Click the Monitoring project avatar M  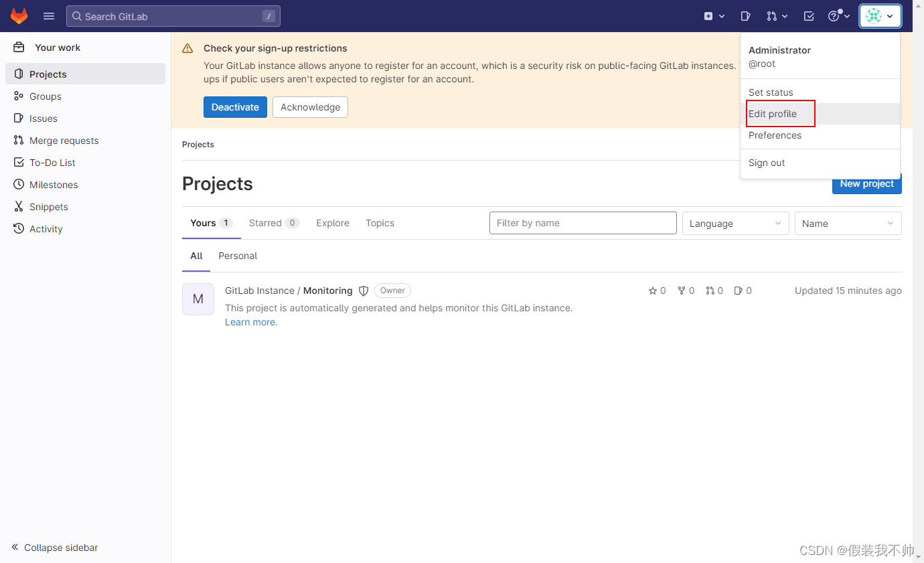click(198, 299)
